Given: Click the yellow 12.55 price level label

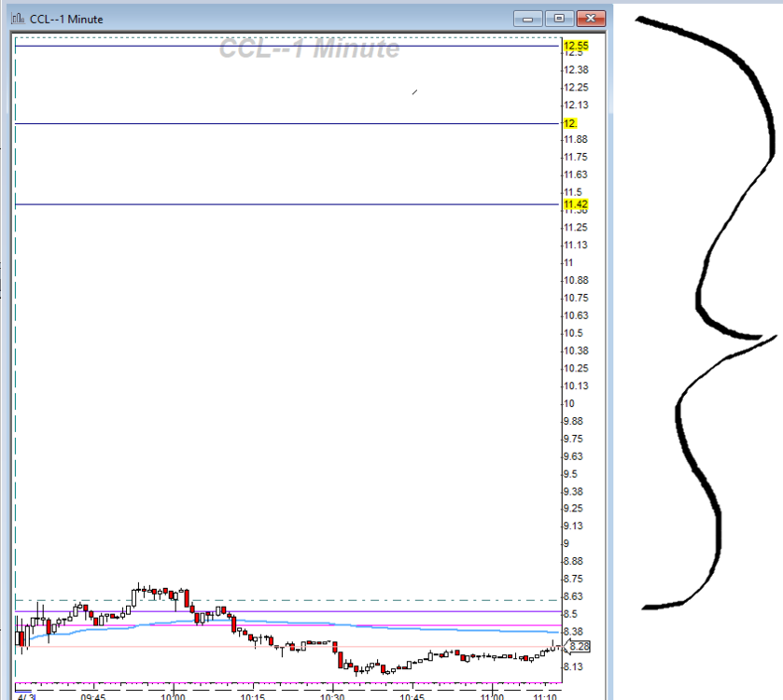Looking at the screenshot, I should 575,46.
